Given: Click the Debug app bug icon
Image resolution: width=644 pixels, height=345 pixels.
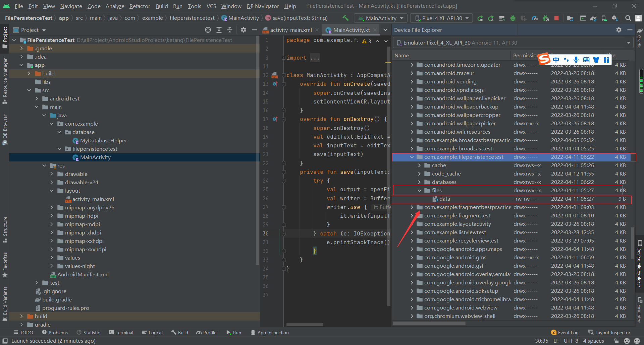Looking at the screenshot, I should click(513, 18).
